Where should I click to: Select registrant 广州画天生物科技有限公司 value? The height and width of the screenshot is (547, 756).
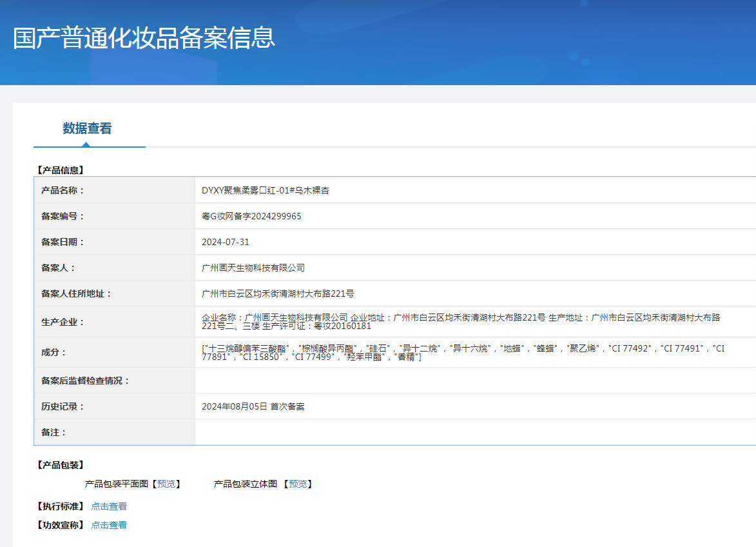click(253, 268)
